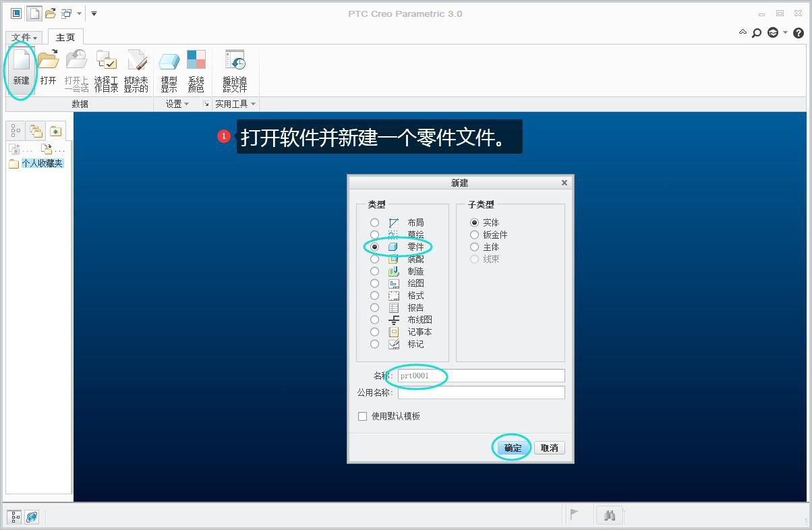Click the binoculars find icon in status bar
The image size is (812, 530).
[610, 515]
